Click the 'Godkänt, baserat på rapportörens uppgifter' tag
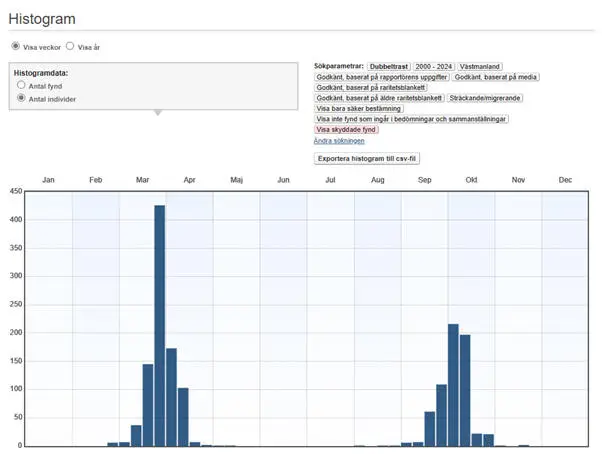This screenshot has height=454, width=602. click(x=381, y=76)
